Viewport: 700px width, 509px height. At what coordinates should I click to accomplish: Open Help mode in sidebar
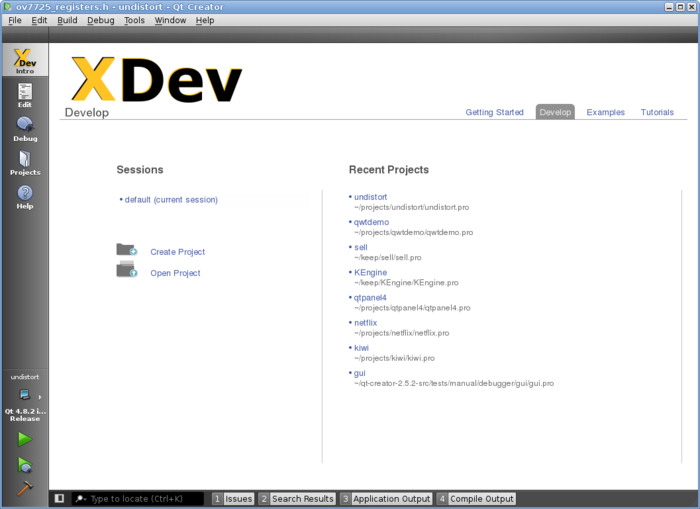point(25,197)
